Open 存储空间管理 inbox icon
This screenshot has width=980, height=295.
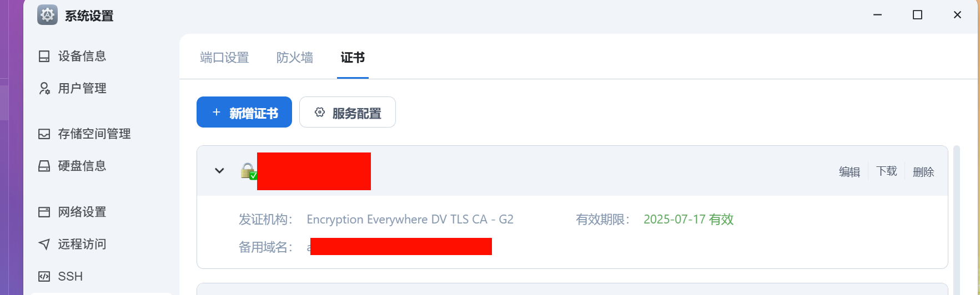(x=44, y=134)
